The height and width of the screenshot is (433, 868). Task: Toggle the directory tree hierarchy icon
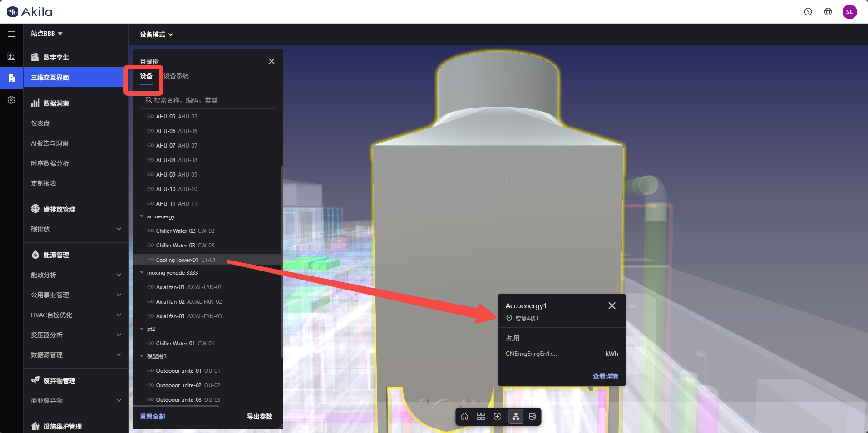coord(516,417)
